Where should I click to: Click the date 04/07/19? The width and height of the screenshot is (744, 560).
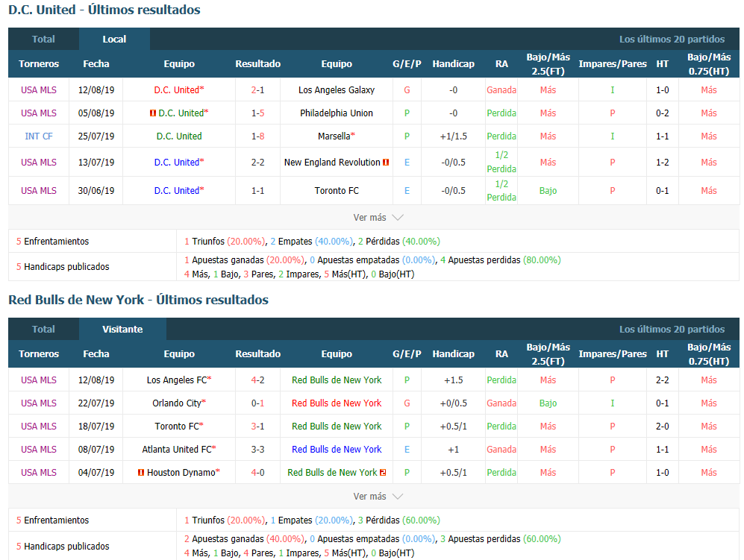pos(96,473)
